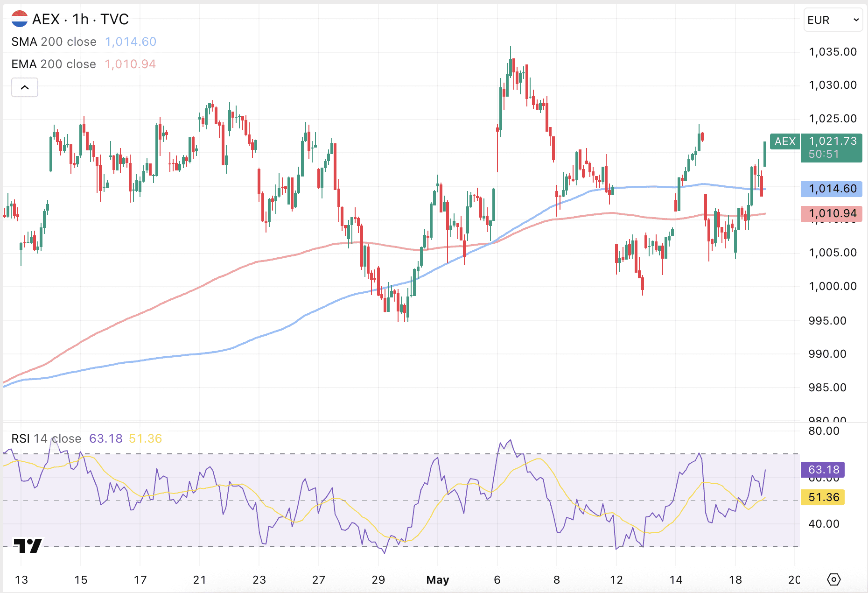Select the AEX · 1h · TVC symbol title

tap(80, 19)
